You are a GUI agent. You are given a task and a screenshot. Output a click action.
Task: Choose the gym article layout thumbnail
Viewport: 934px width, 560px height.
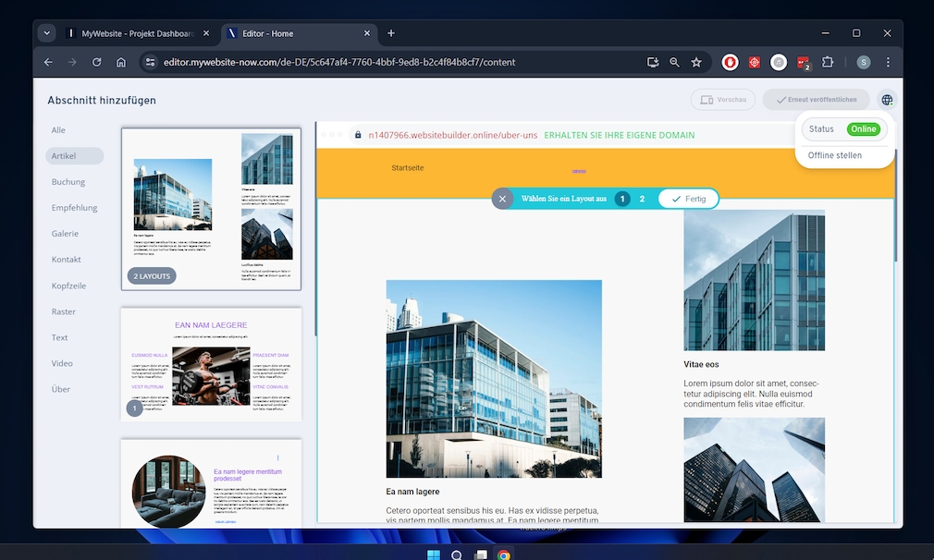211,365
